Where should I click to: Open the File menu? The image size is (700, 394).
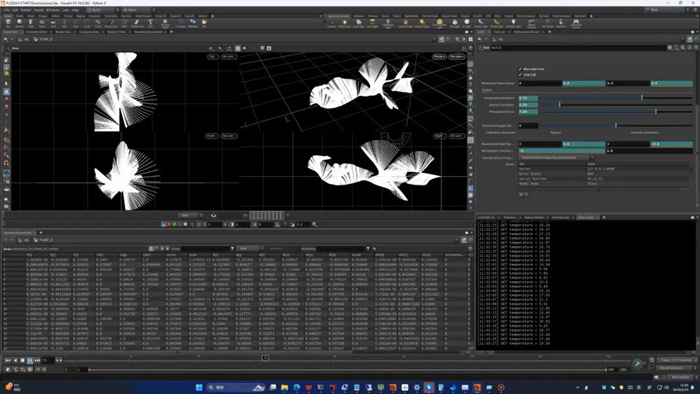[7, 9]
